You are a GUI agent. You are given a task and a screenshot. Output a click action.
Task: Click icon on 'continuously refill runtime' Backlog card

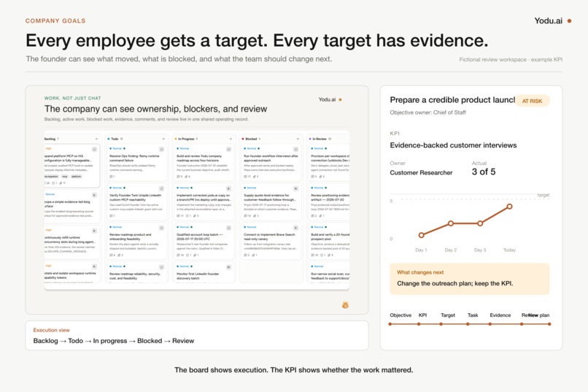[x=95, y=231]
